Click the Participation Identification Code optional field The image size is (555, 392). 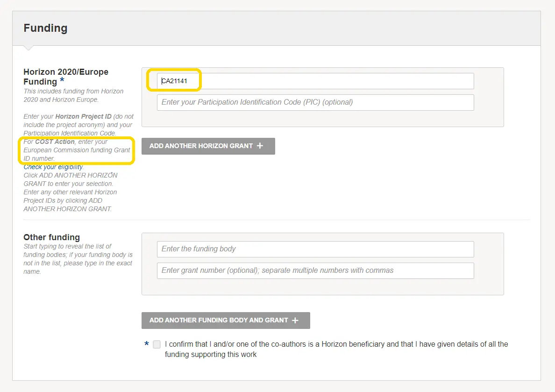(x=314, y=102)
